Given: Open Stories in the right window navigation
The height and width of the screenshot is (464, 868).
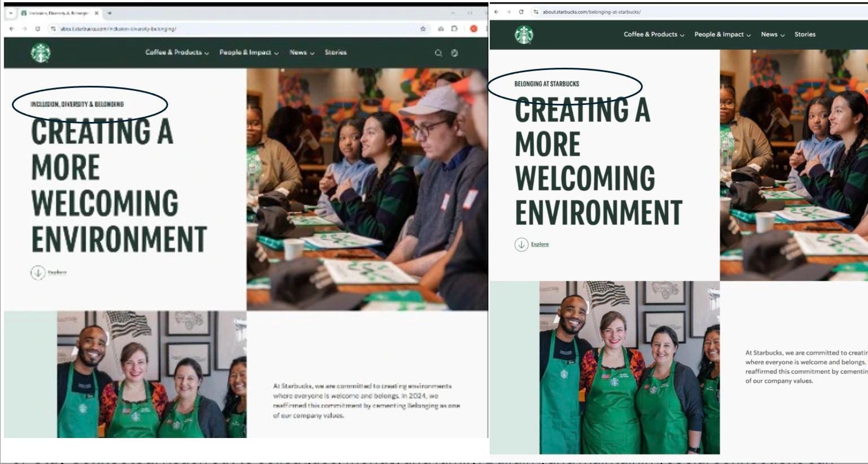Looking at the screenshot, I should 804,34.
